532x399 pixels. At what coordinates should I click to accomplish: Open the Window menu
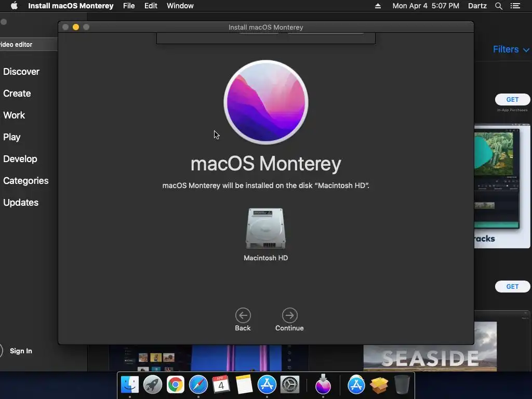click(x=180, y=6)
